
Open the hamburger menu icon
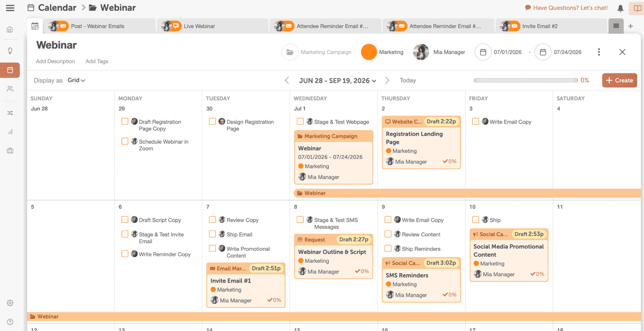pyautogui.click(x=10, y=8)
